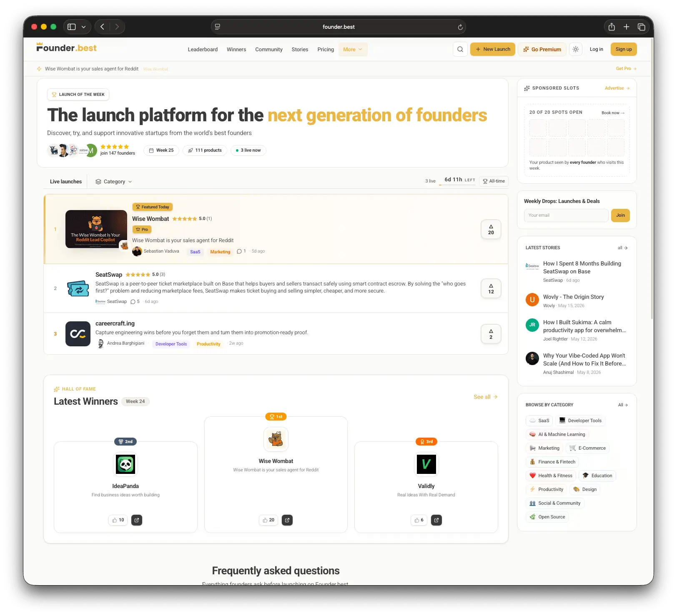Click the IdeaPanda panda logo
The width and height of the screenshot is (677, 616).
pos(125,464)
